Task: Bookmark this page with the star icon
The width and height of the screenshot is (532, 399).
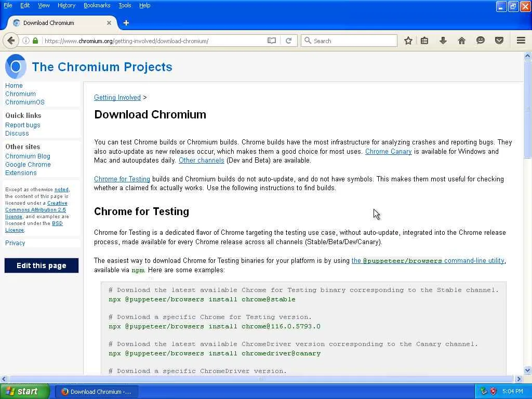Action: (408, 41)
